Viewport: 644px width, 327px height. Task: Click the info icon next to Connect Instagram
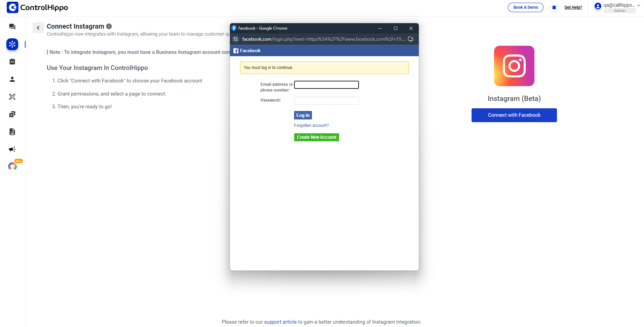tap(109, 26)
